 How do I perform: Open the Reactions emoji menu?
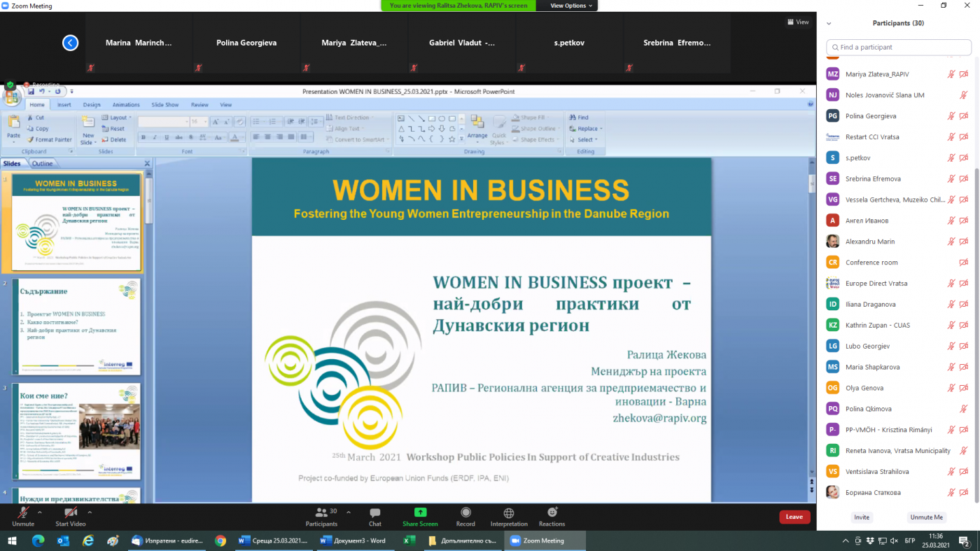(552, 517)
